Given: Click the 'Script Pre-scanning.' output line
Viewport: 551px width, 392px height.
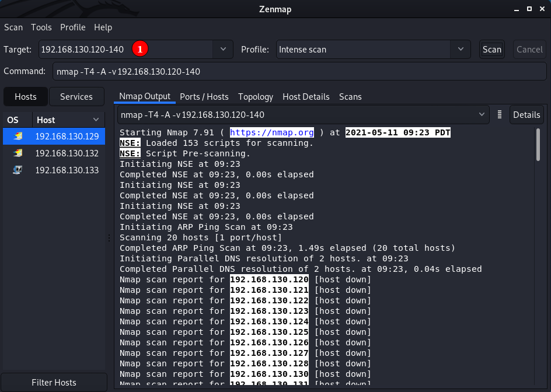Looking at the screenshot, I should [185, 153].
